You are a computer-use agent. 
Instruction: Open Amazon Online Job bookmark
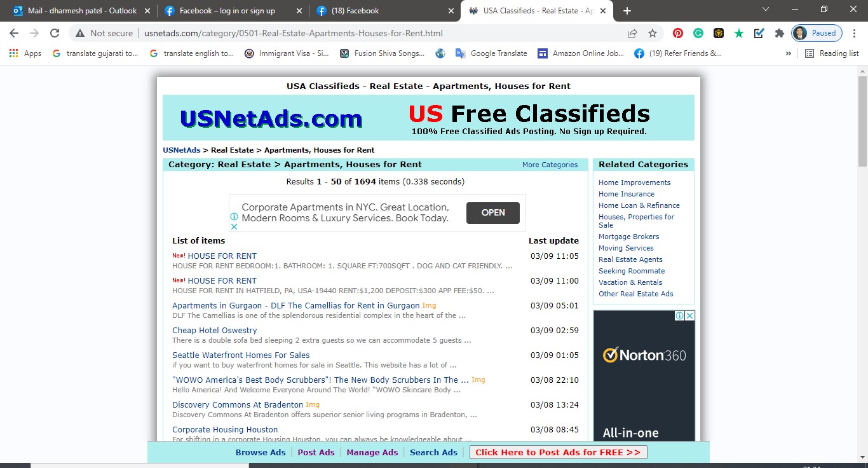581,53
